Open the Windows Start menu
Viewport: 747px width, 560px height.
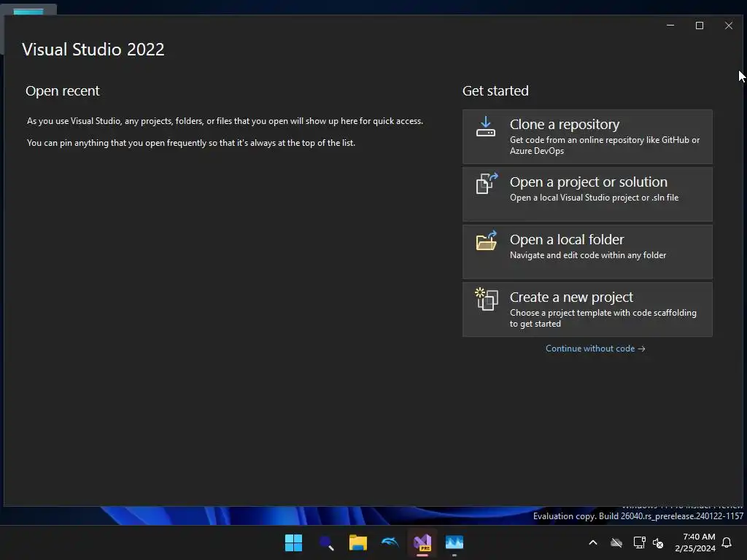click(293, 542)
